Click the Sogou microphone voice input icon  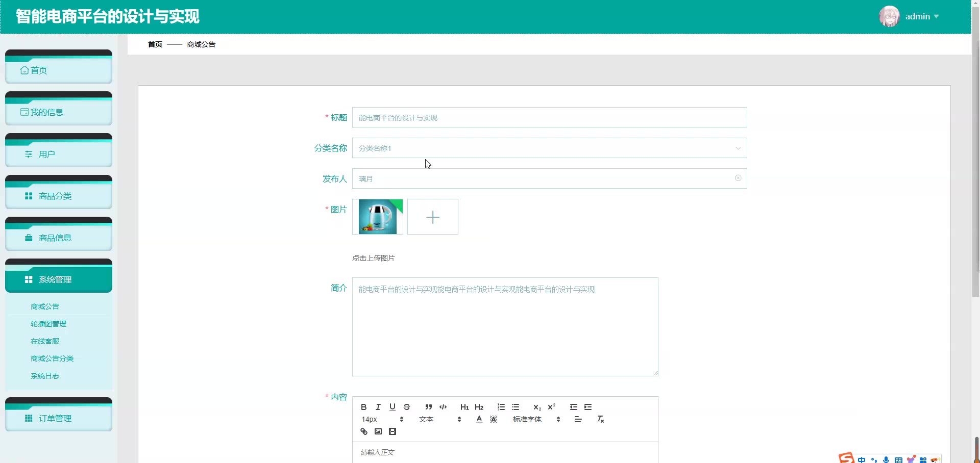tap(886, 460)
